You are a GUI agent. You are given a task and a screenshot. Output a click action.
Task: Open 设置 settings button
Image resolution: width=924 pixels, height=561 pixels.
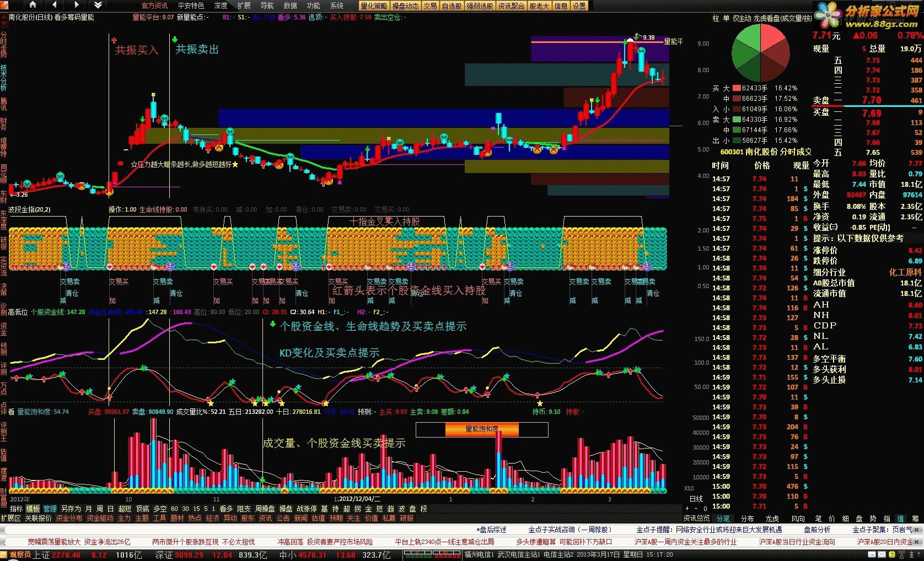[579, 6]
